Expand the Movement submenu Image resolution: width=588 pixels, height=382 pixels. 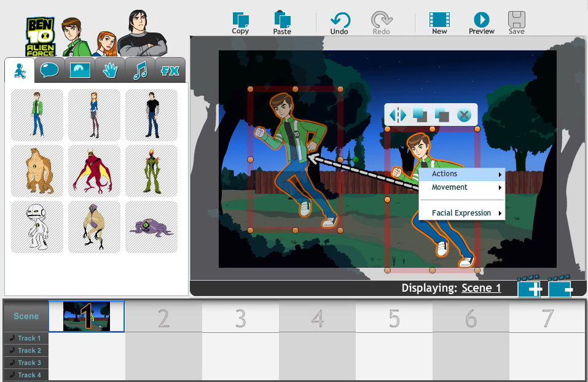pos(462,187)
